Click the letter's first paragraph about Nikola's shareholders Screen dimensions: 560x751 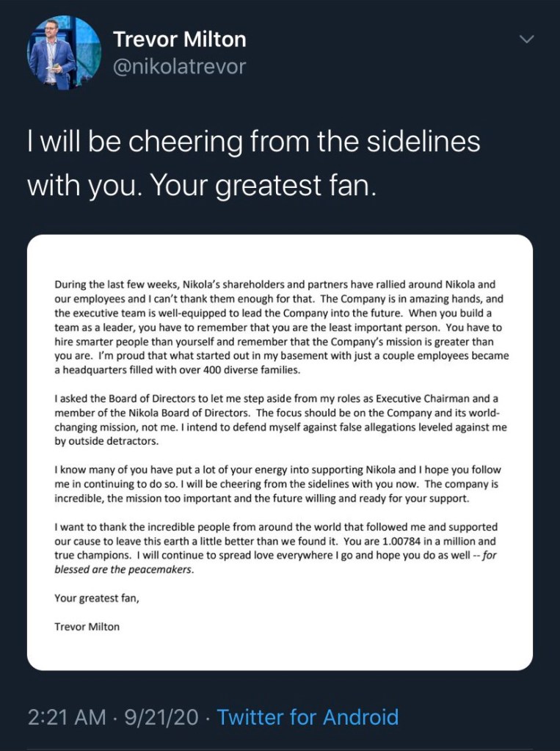280,328
